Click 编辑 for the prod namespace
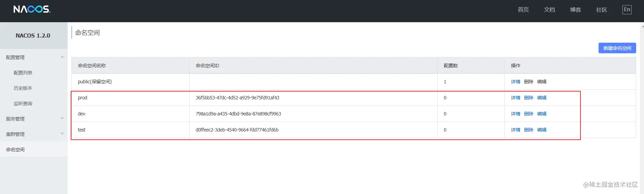Viewport: 644px width, 194px height. coord(542,98)
